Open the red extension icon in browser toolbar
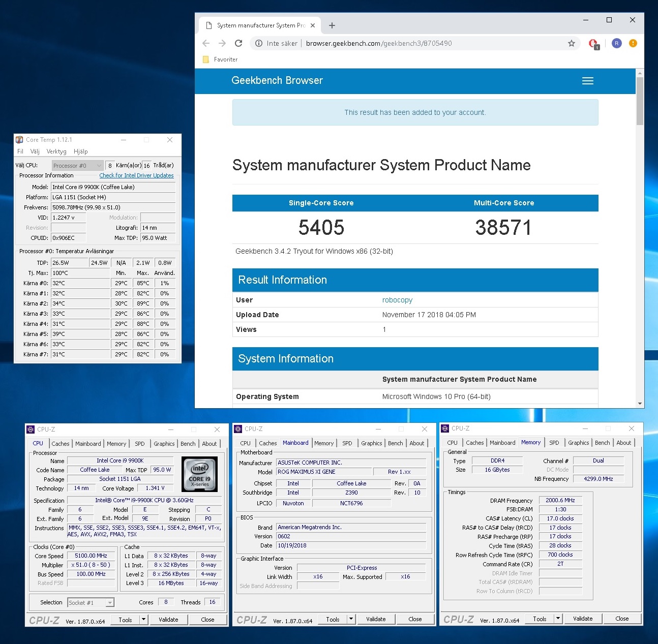Screen dimensions: 658x644 tap(593, 44)
